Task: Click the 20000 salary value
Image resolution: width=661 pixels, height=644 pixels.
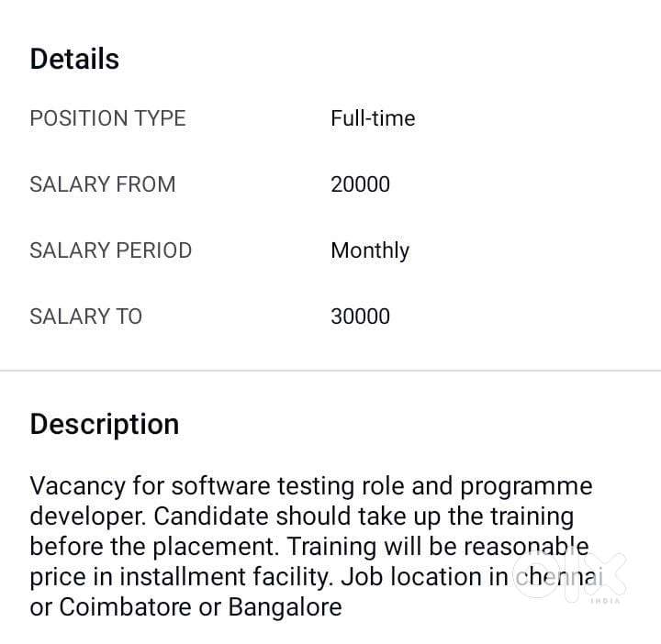Action: coord(360,184)
